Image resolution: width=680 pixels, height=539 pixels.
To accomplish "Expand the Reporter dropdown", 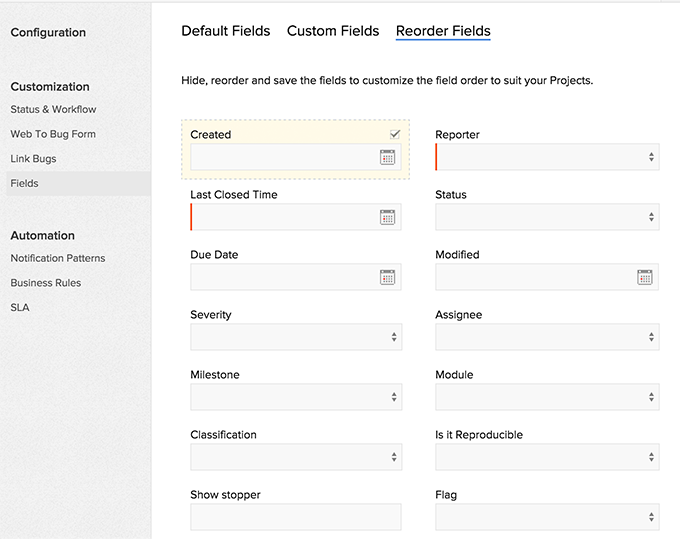I will 547,157.
